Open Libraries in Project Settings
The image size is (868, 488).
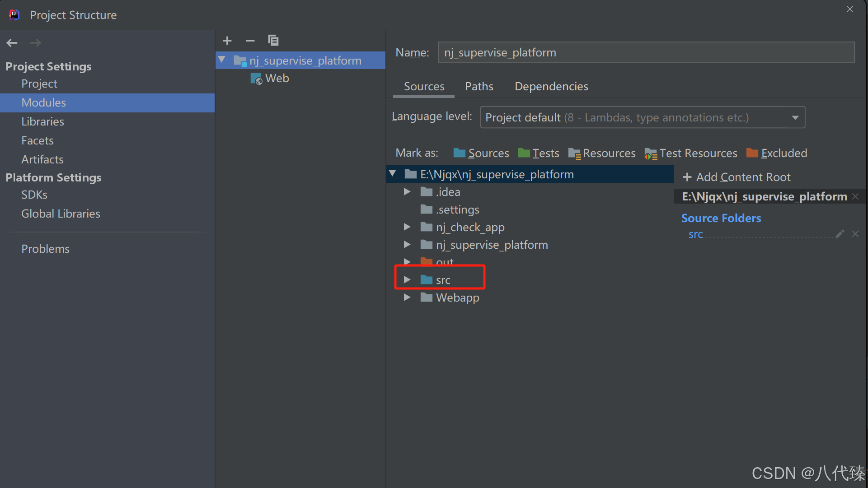click(x=42, y=121)
